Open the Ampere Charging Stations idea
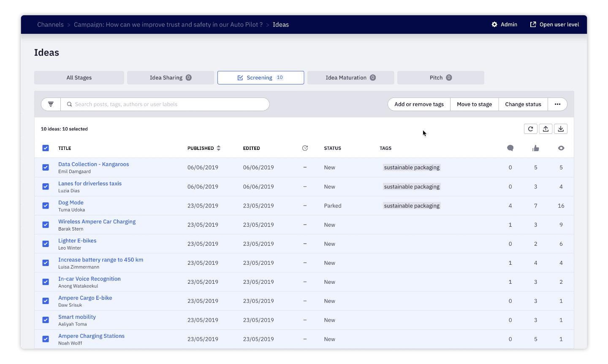Viewport: 608px width, 364px height. click(91, 336)
